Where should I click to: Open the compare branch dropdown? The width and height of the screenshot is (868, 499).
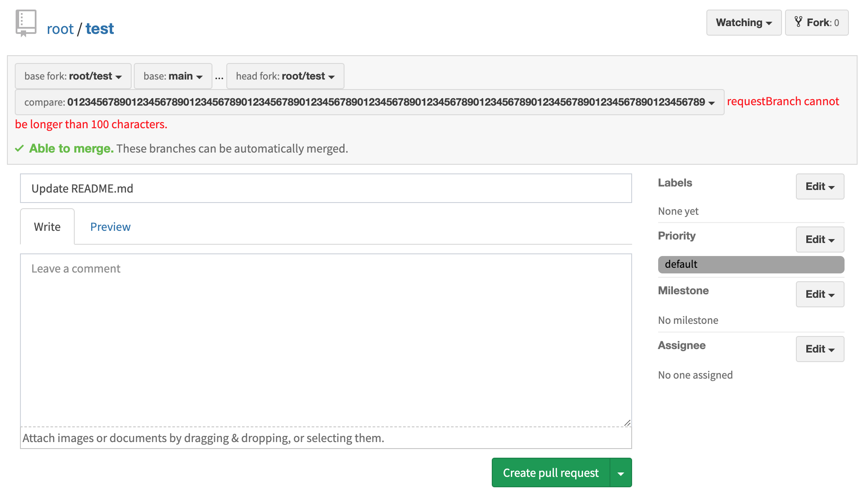coord(369,102)
